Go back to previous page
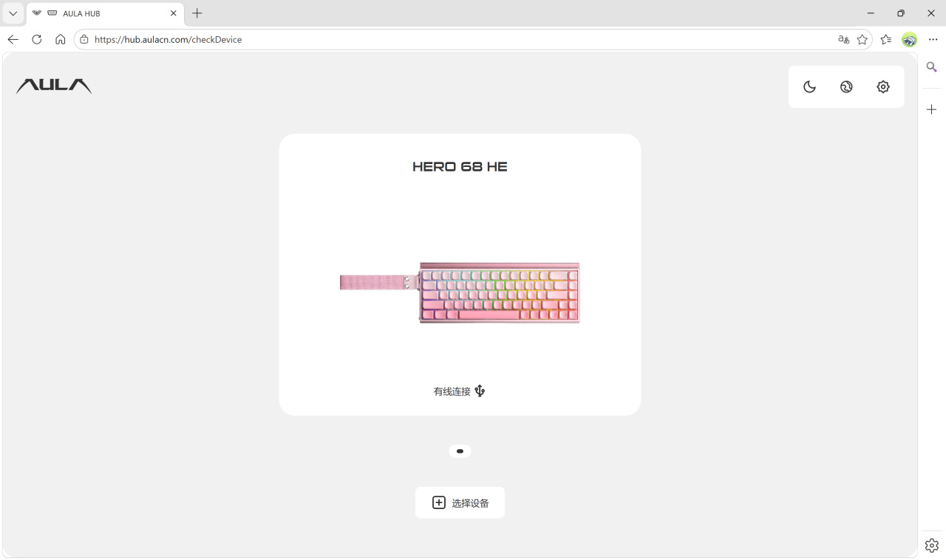 (x=13, y=39)
